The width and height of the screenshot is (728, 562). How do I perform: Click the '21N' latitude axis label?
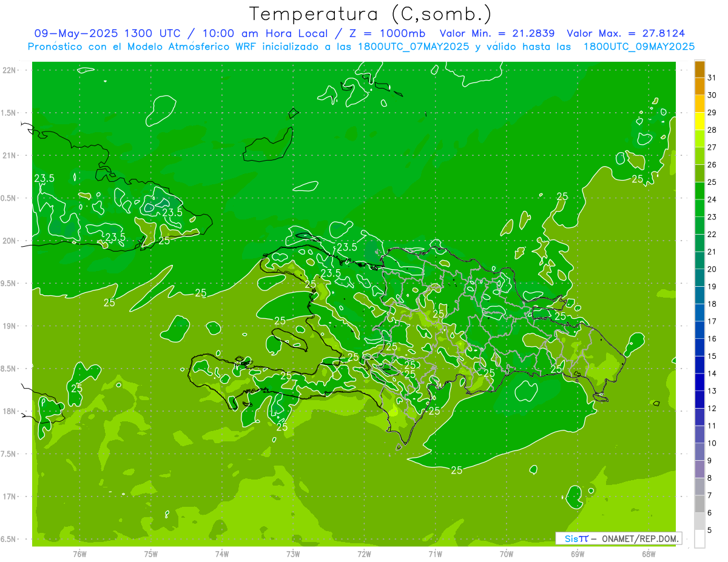click(8, 155)
